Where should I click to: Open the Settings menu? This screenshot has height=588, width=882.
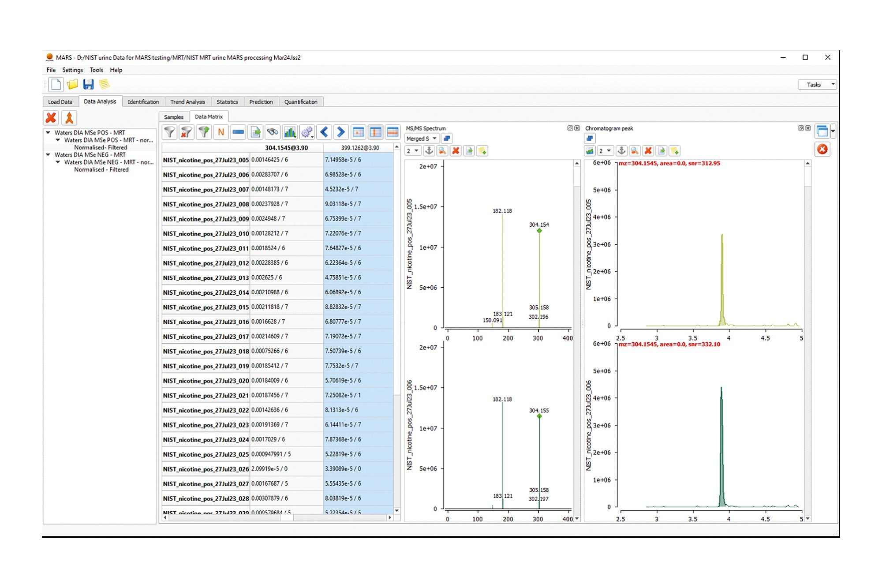[72, 70]
